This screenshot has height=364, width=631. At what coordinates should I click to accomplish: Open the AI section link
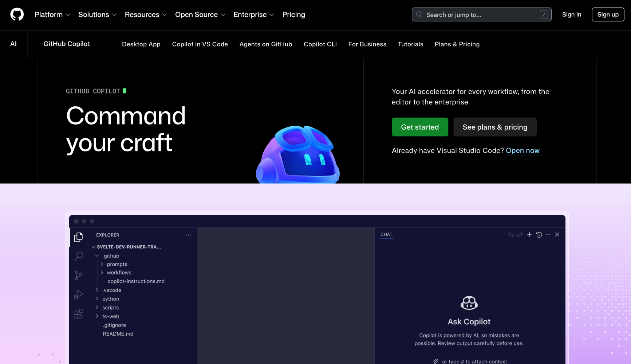13,44
